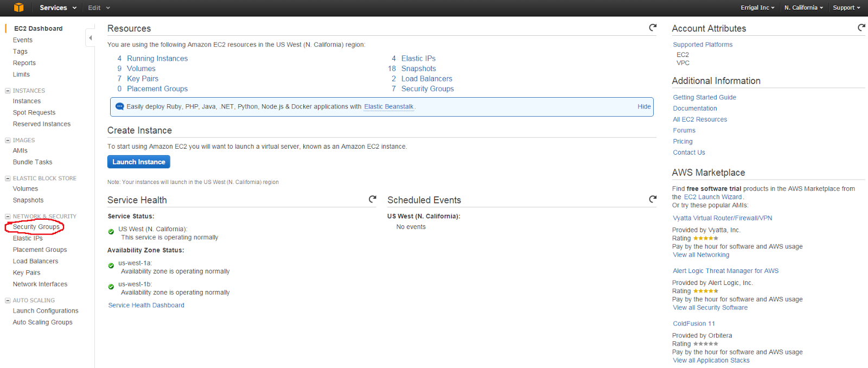The height and width of the screenshot is (368, 868).
Task: Collapse the ELASTIC BLOCK STORE section
Action: [x=8, y=178]
